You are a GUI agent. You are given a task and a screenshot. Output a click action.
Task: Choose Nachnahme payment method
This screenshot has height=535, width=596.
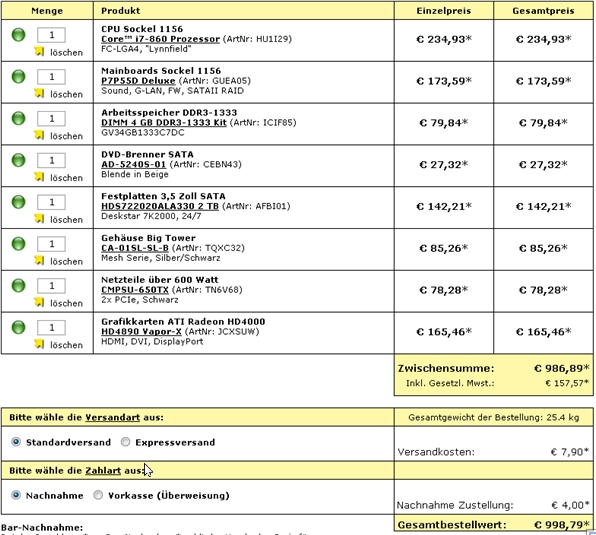click(16, 495)
